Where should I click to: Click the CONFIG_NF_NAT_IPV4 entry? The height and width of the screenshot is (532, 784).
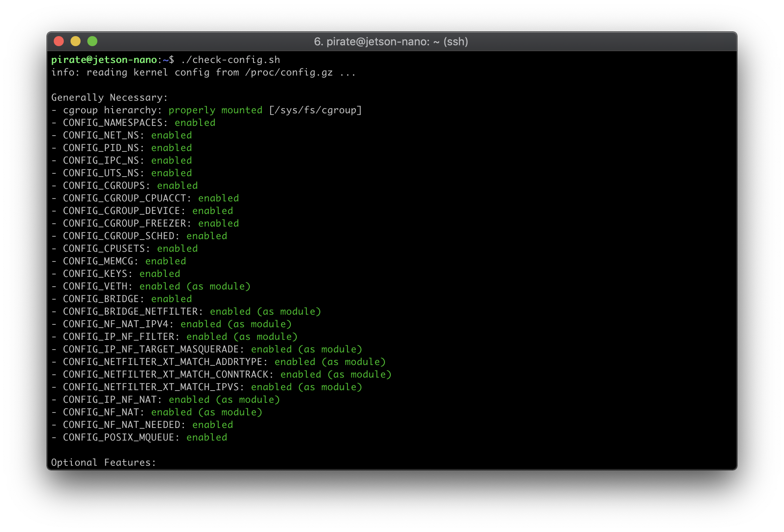tap(172, 324)
